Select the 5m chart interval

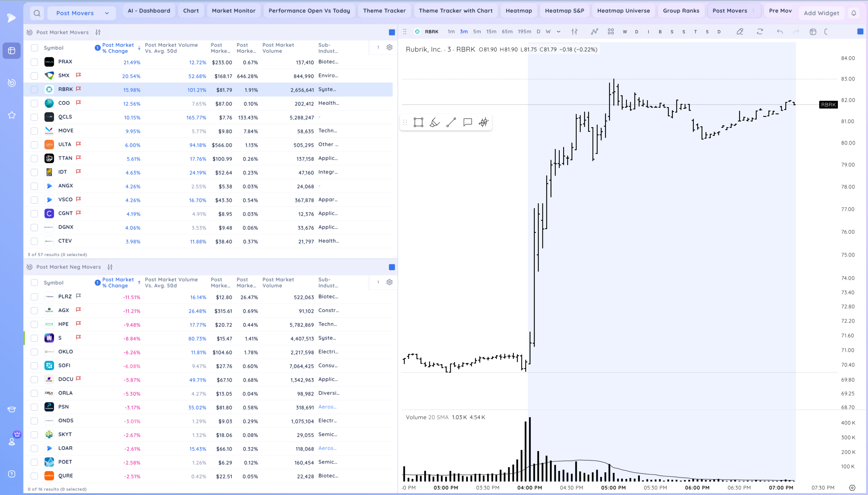[477, 32]
